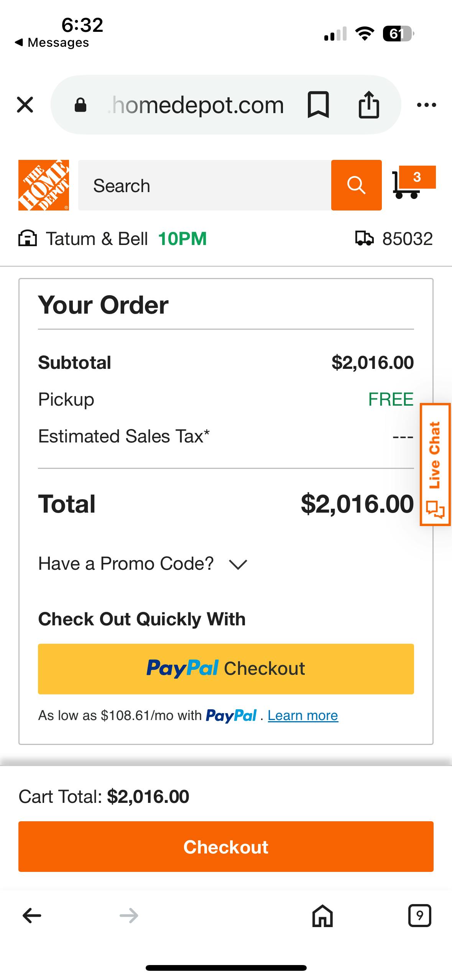Return to Messages app from status bar
The image size is (452, 980).
pos(52,43)
